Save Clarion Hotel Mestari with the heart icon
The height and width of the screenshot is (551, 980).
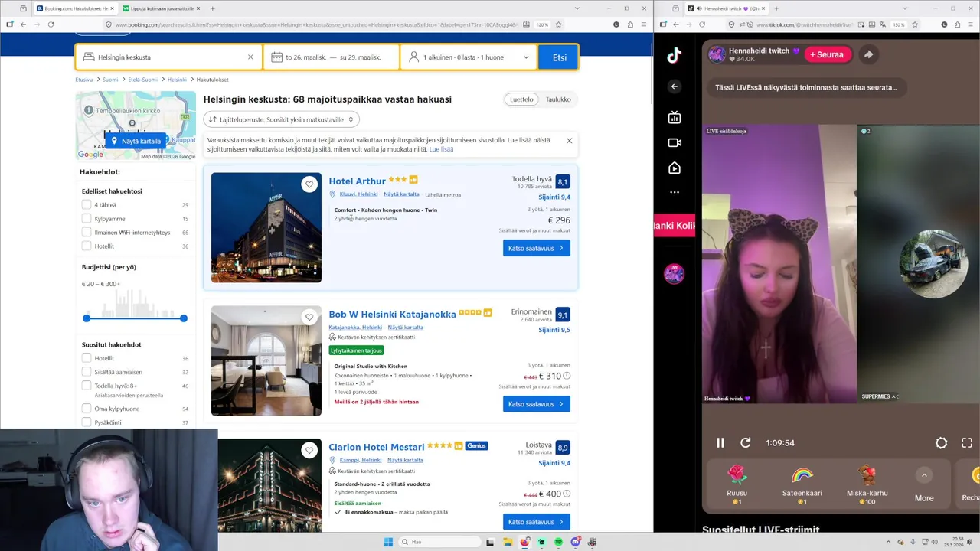(309, 451)
